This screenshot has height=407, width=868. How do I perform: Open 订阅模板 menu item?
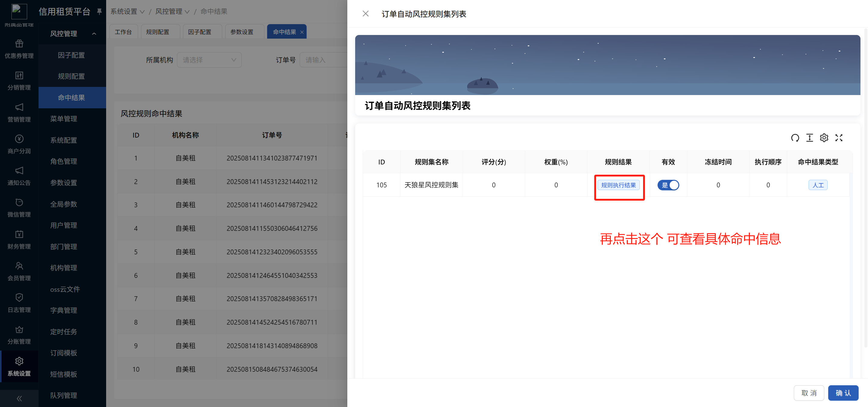tap(64, 353)
